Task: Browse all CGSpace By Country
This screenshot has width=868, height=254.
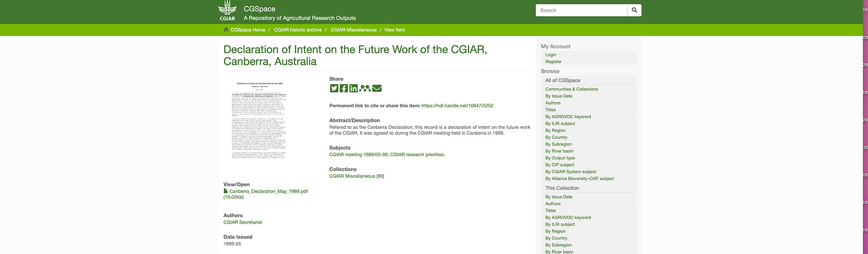Action: click(556, 137)
